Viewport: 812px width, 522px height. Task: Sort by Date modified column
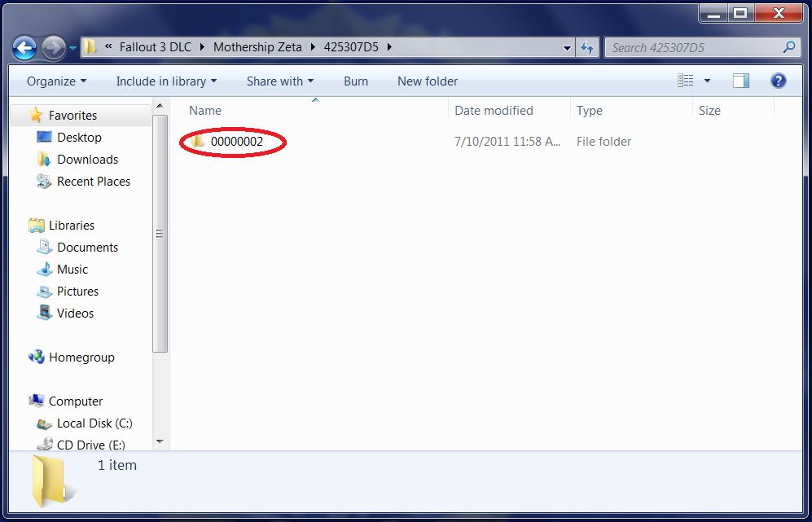tap(494, 110)
